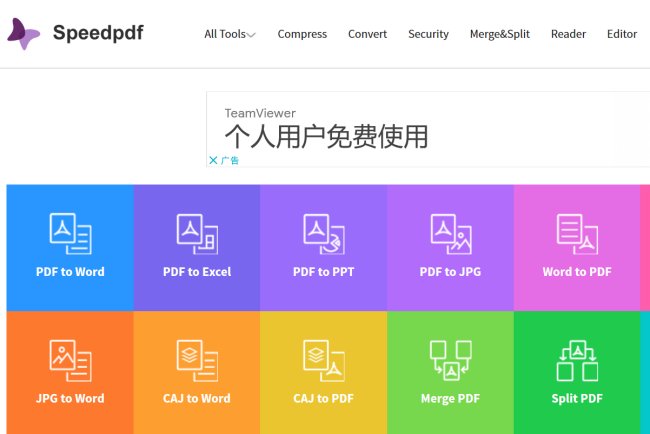Click the 'Split PDF' label
The width and height of the screenshot is (650, 434).
(577, 399)
